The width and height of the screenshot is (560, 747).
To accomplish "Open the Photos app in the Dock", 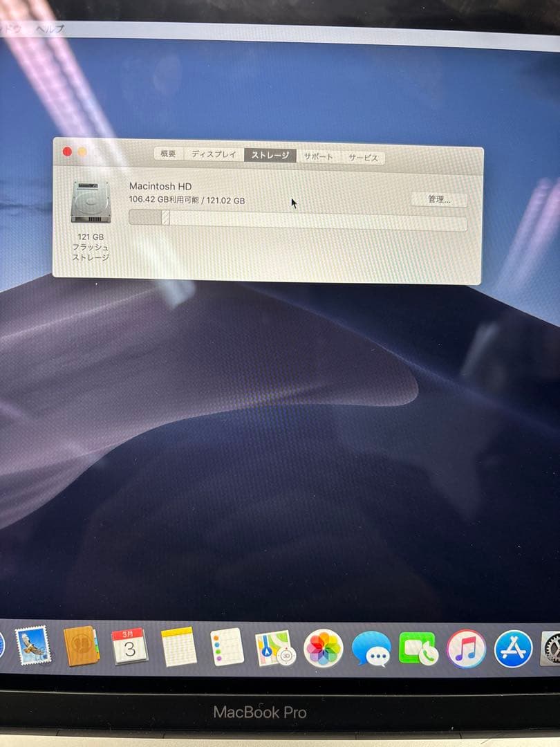I will coord(324,648).
